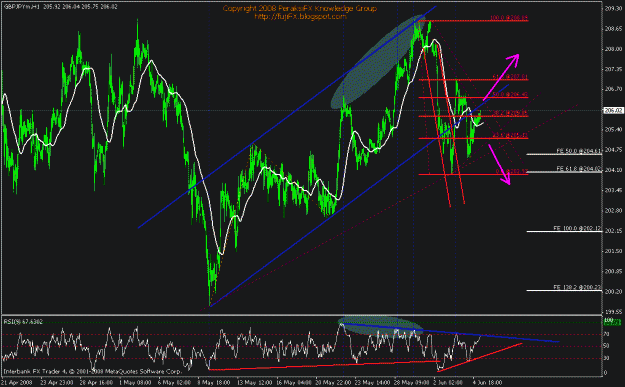Click the 28 May 09:00 time label
Image resolution: width=625 pixels, height=387 pixels.
tap(412, 383)
